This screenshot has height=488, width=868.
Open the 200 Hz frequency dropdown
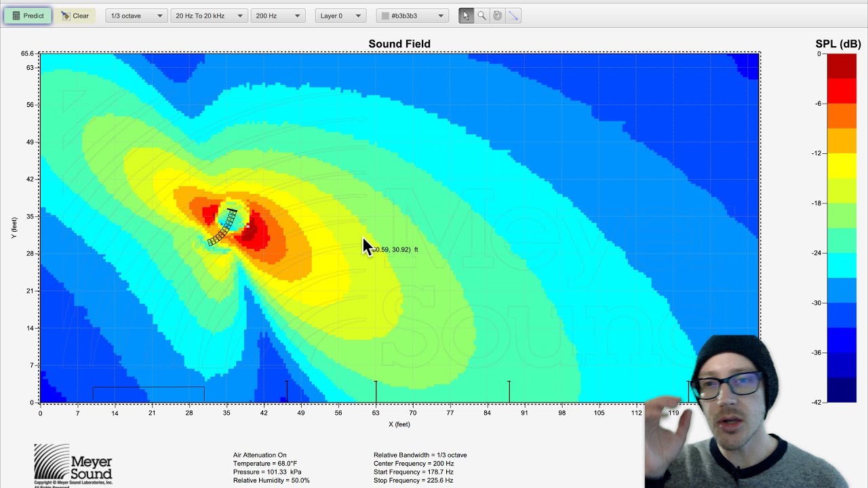coord(278,16)
